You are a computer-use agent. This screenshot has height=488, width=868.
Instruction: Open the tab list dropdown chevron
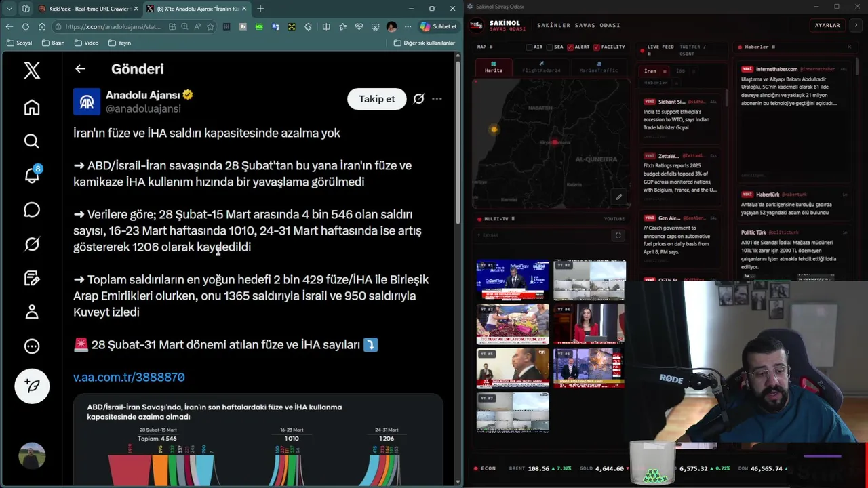9,9
